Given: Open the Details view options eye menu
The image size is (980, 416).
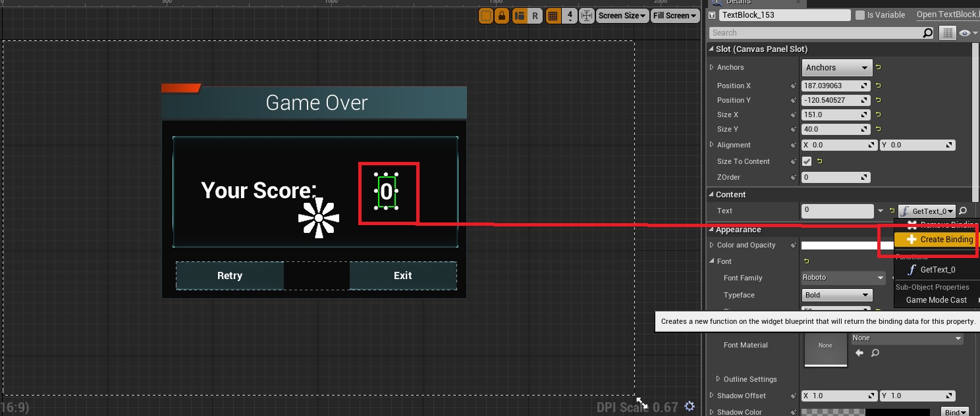Looking at the screenshot, I should [967, 33].
